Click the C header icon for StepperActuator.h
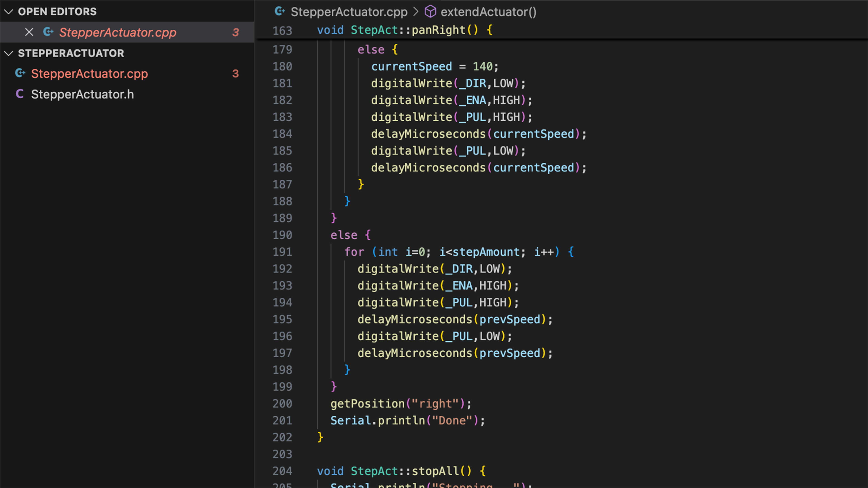Image resolution: width=868 pixels, height=488 pixels. 20,94
